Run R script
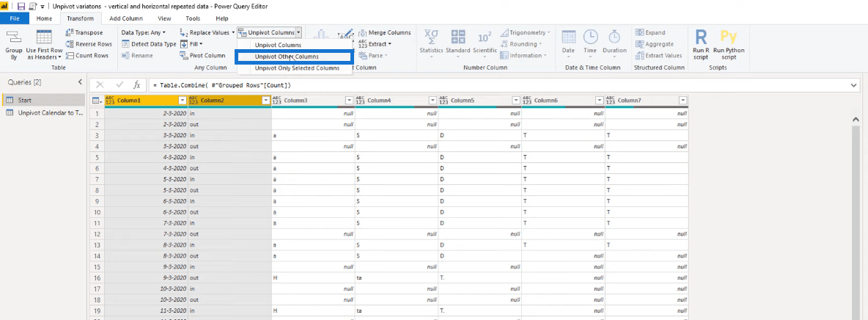868x320 pixels. (x=701, y=45)
